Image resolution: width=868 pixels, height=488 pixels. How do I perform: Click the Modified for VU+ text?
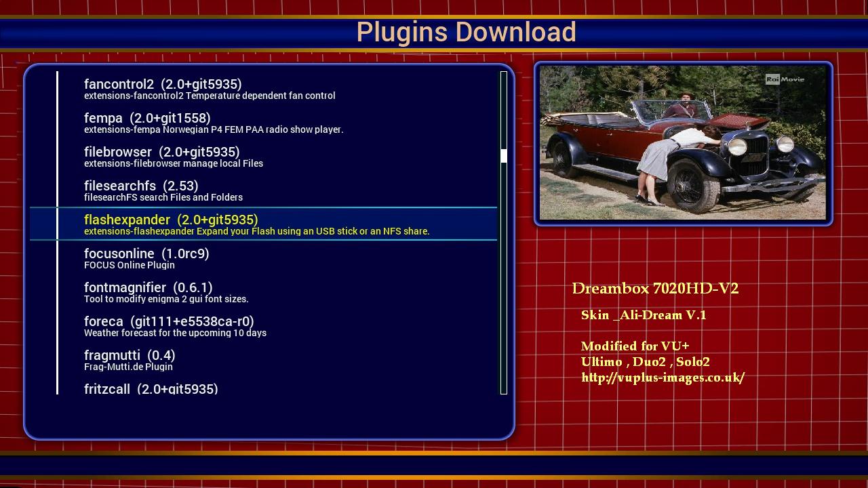(x=635, y=346)
